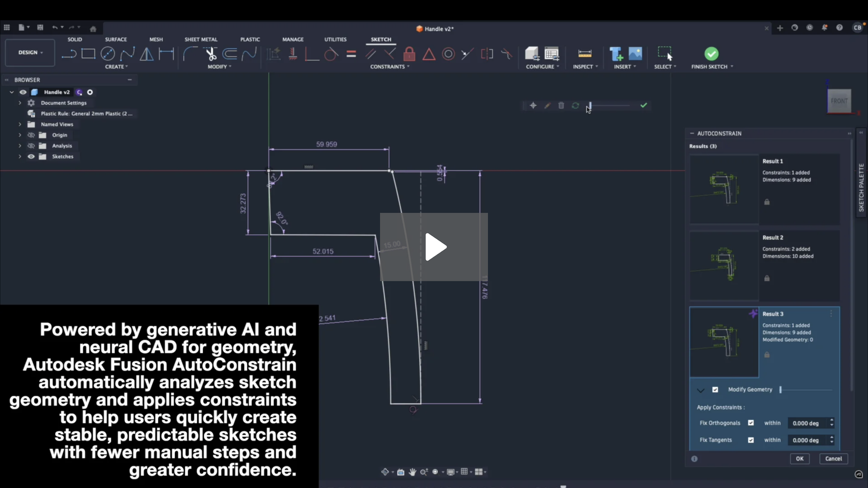Screen dimensions: 868x488
Task: Click OK in the AutoConstrain panel
Action: point(800,459)
